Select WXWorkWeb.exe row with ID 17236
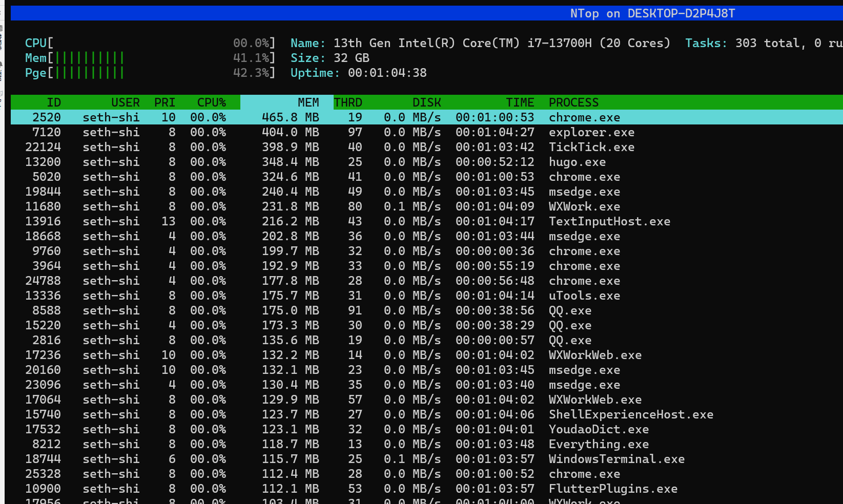 pos(427,355)
